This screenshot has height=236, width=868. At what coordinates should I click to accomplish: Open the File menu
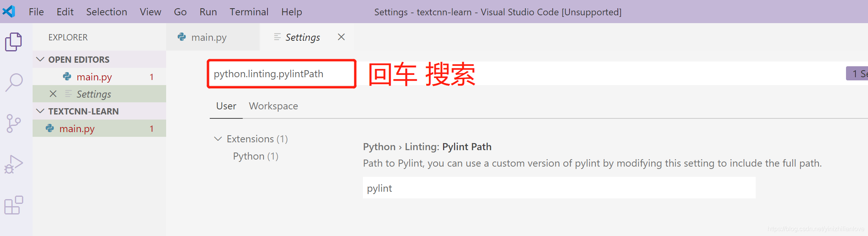coord(36,12)
